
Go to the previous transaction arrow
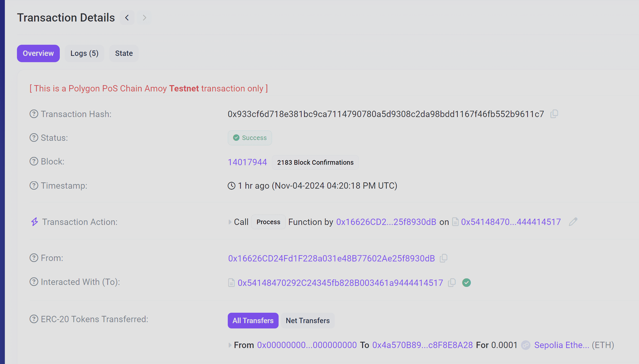pos(127,18)
